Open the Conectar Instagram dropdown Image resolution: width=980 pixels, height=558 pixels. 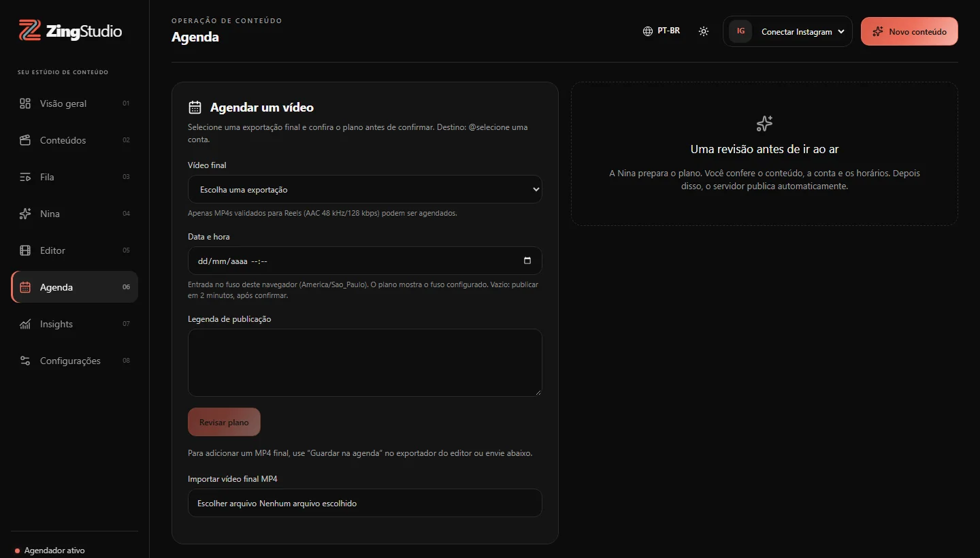coord(787,31)
